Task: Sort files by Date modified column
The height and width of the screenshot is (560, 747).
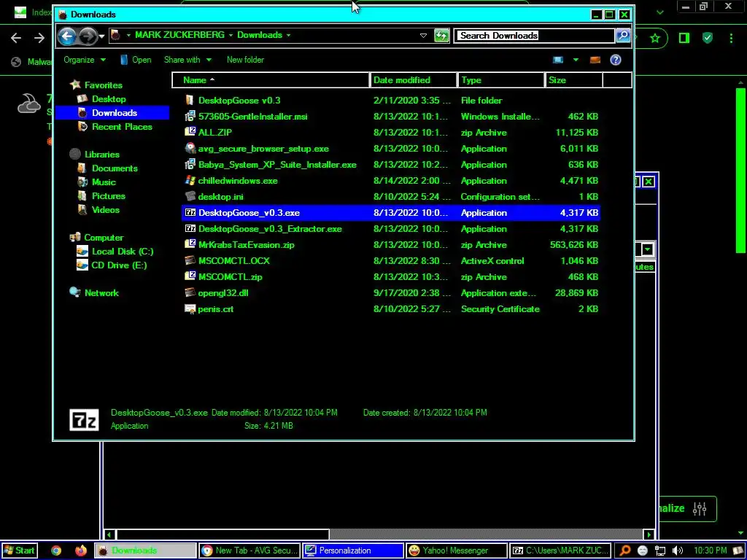Action: (x=413, y=80)
